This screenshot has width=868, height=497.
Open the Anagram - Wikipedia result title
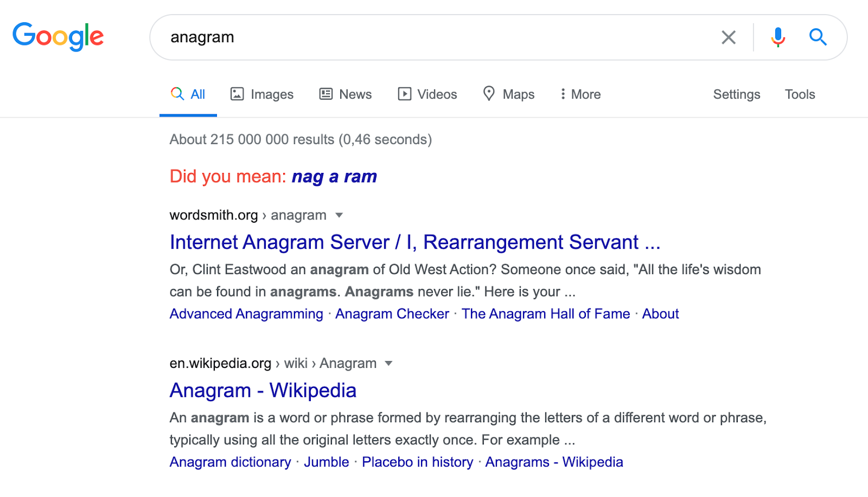coord(263,390)
